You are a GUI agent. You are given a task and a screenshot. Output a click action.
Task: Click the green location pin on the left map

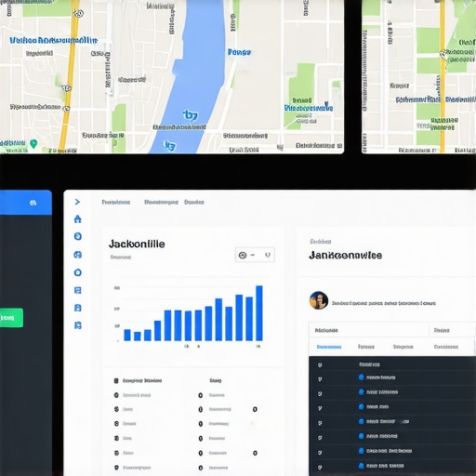tap(33, 144)
